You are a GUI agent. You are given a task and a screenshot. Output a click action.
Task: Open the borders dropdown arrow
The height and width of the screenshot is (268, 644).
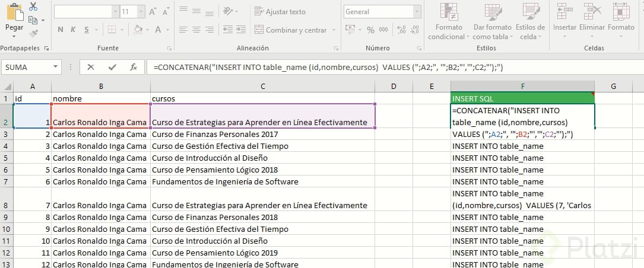click(122, 30)
